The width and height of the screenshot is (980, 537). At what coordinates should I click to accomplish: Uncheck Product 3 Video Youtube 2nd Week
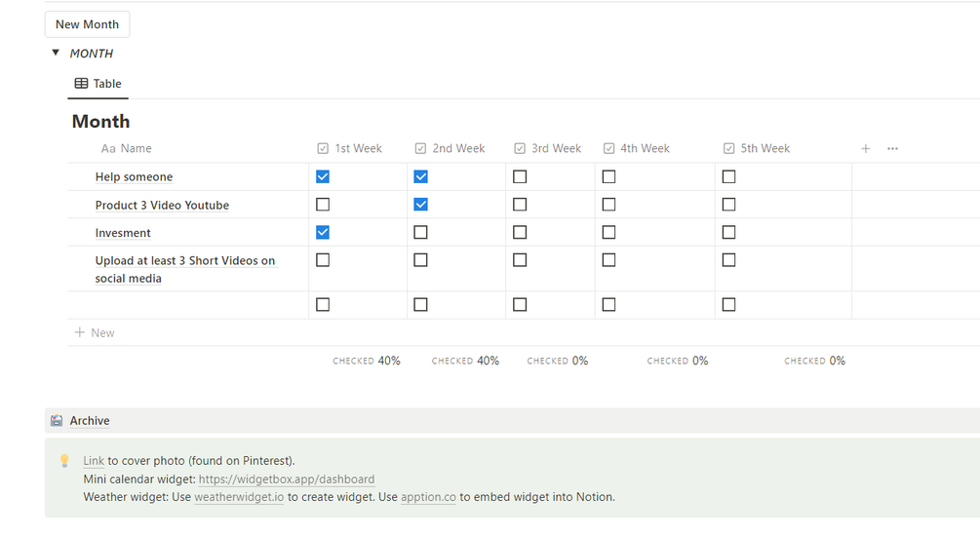[420, 205]
